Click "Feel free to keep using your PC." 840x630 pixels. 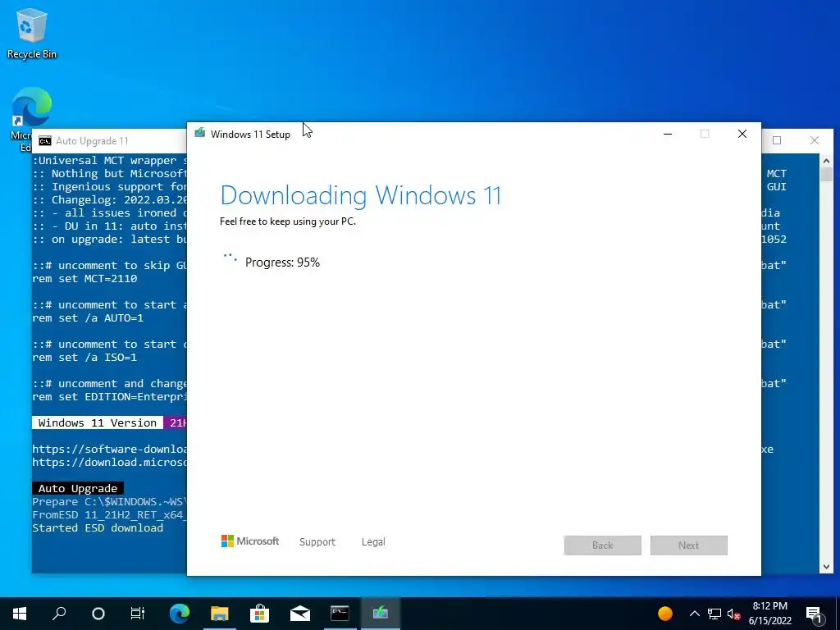coord(288,221)
